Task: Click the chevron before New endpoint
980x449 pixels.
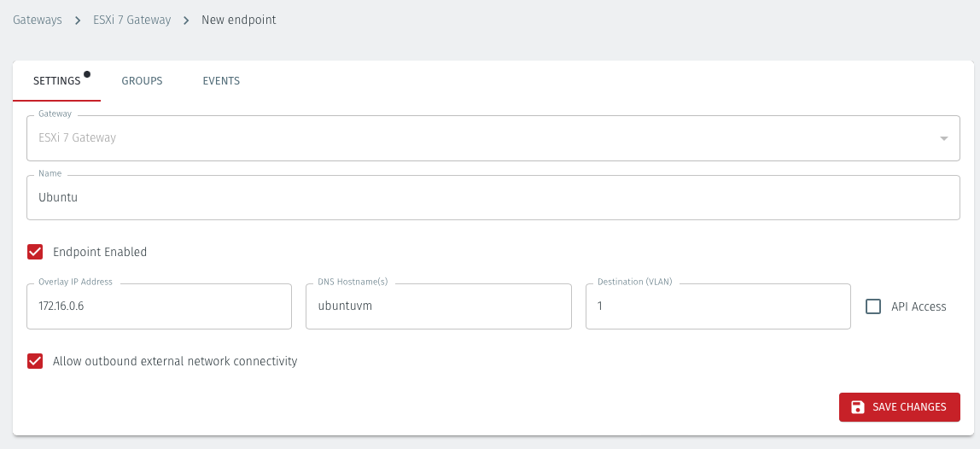Action: (x=186, y=20)
